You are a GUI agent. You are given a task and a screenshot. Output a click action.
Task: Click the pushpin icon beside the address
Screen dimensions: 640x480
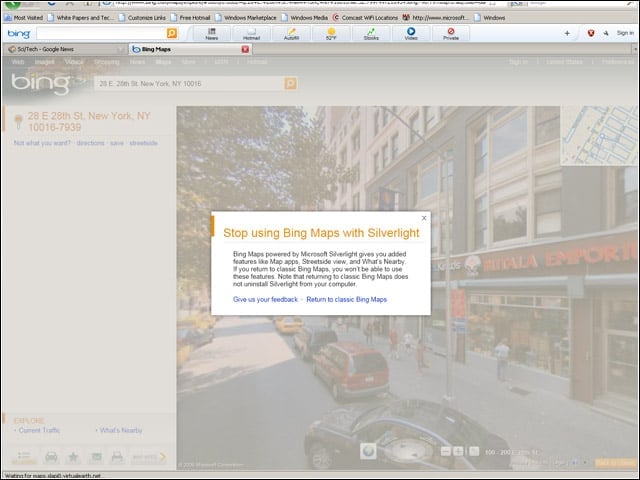18,122
